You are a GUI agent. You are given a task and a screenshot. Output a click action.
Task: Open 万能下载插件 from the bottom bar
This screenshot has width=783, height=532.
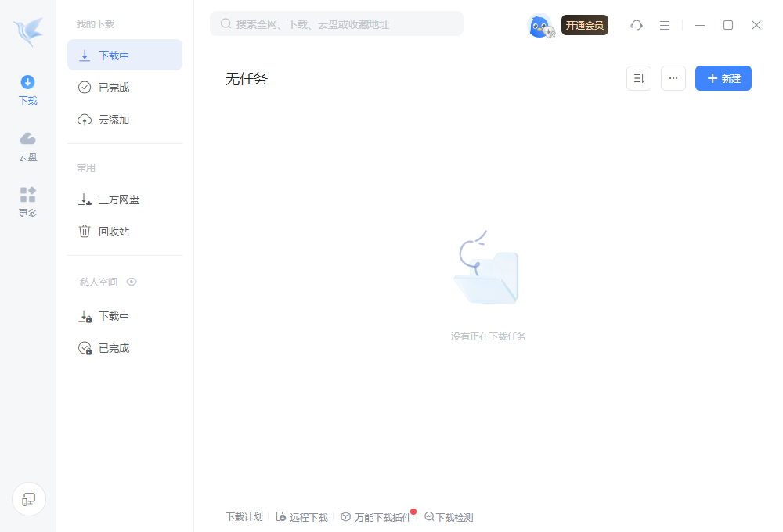[382, 517]
